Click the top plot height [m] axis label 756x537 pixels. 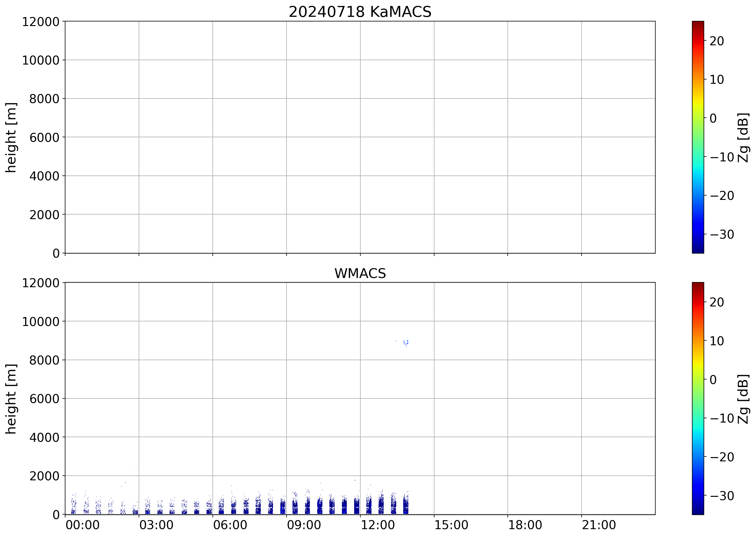(11, 137)
